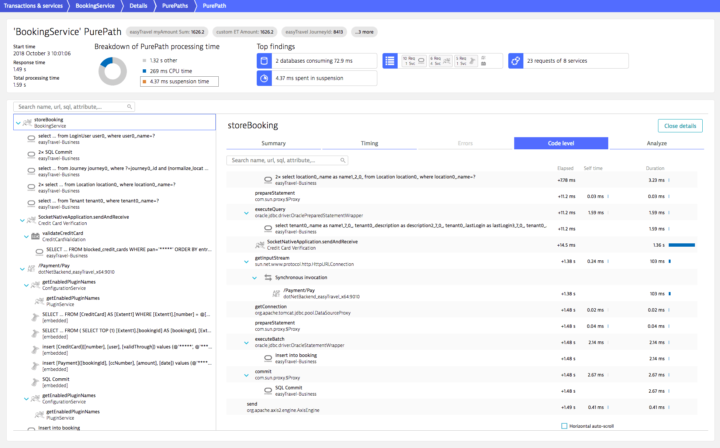Open the request list finding icon
This screenshot has width=720, height=448.
coord(390,61)
